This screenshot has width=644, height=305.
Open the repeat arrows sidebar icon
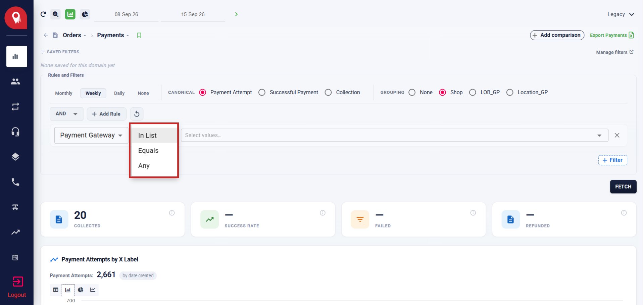pos(15,107)
